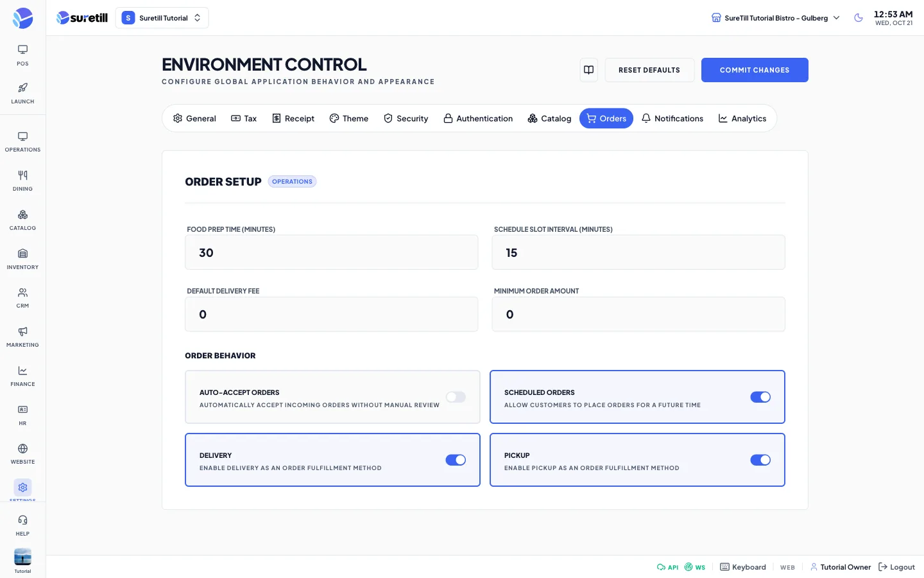
Task: Turn off the Scheduled Orders toggle
Action: click(760, 397)
